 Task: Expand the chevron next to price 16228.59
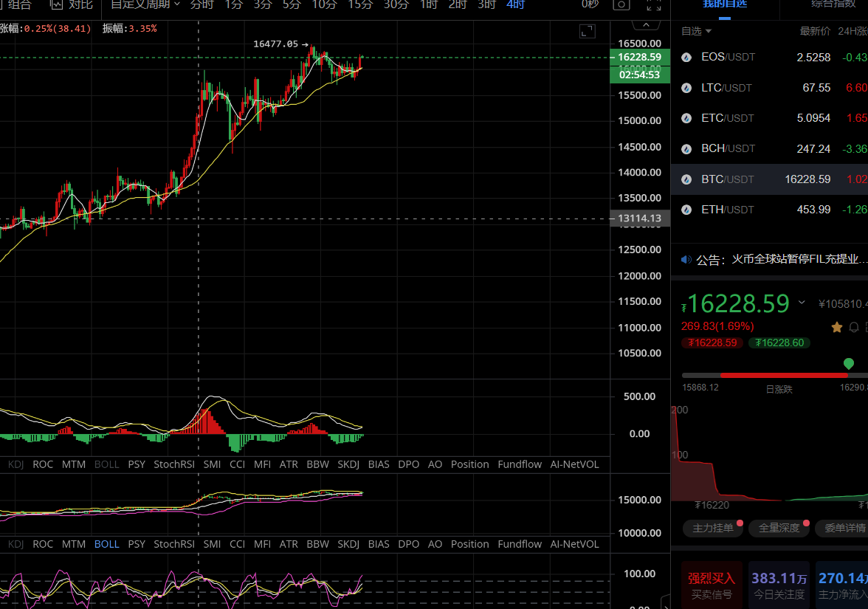pyautogui.click(x=802, y=303)
